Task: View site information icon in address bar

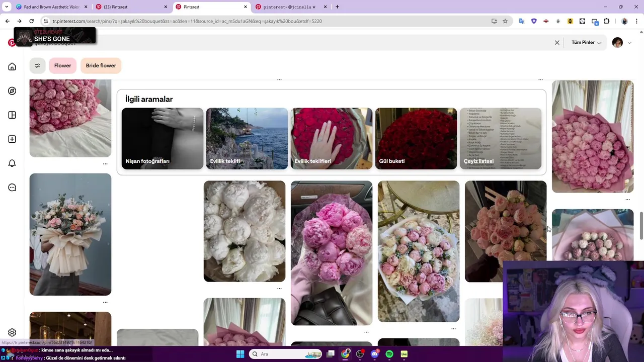Action: click(x=46, y=21)
